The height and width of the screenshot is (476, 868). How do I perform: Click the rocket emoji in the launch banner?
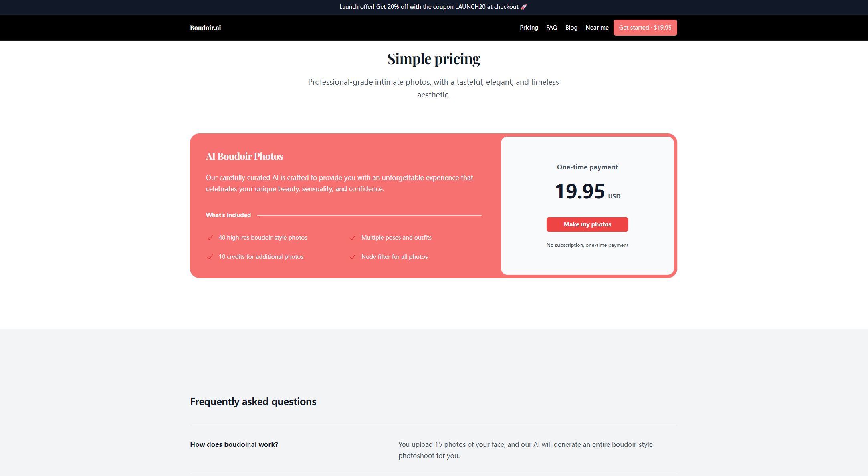tap(524, 7)
